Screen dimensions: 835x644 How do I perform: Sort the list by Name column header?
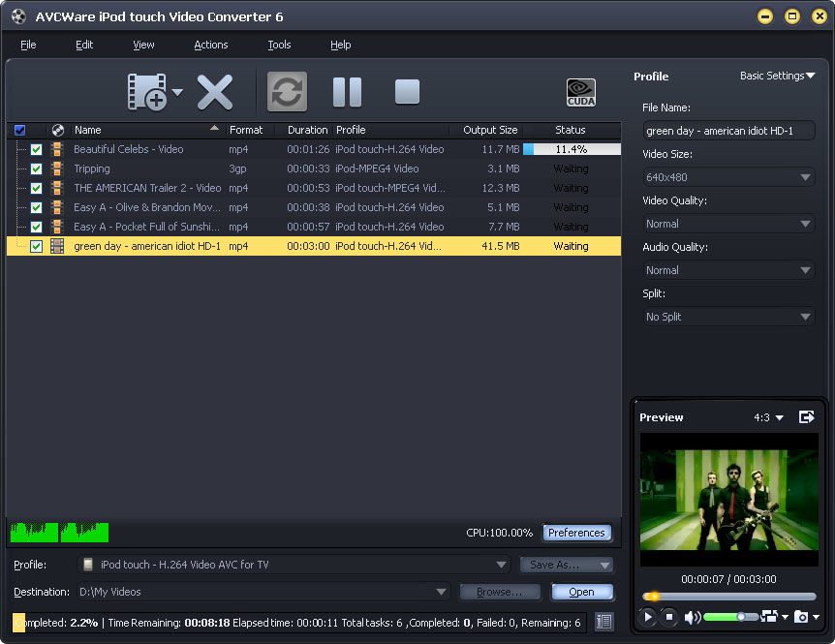tap(146, 130)
